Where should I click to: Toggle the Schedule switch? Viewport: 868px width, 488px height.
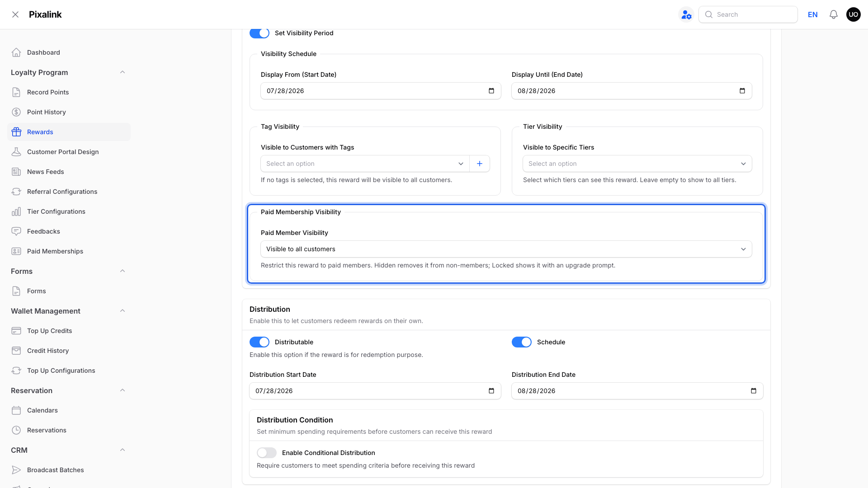pyautogui.click(x=522, y=342)
